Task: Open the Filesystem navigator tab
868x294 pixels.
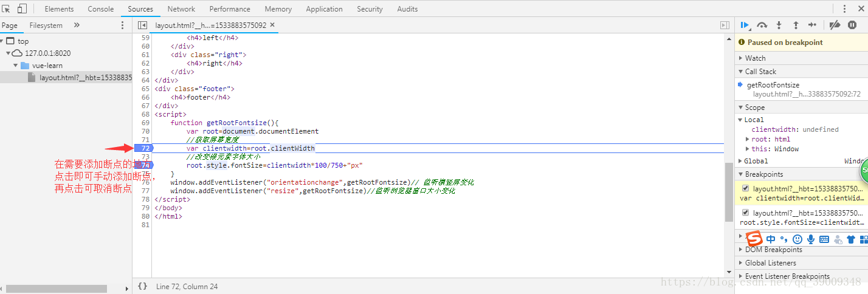Action: pyautogui.click(x=46, y=26)
